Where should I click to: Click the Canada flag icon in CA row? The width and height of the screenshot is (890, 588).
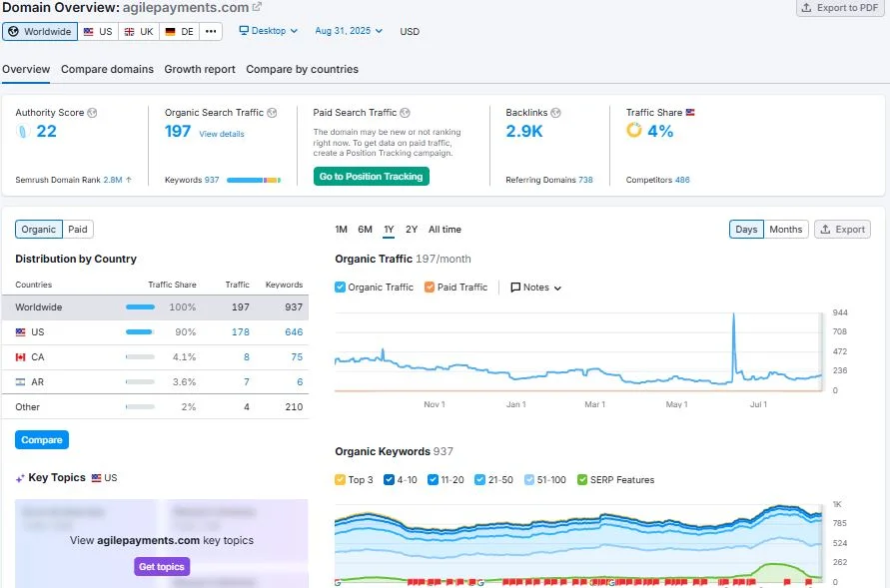[x=20, y=357]
